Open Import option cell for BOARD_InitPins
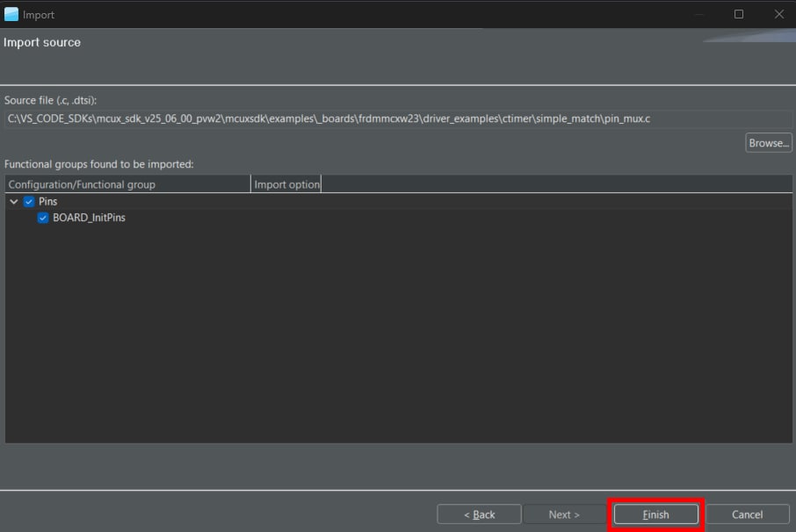Image resolution: width=796 pixels, height=532 pixels. point(286,218)
